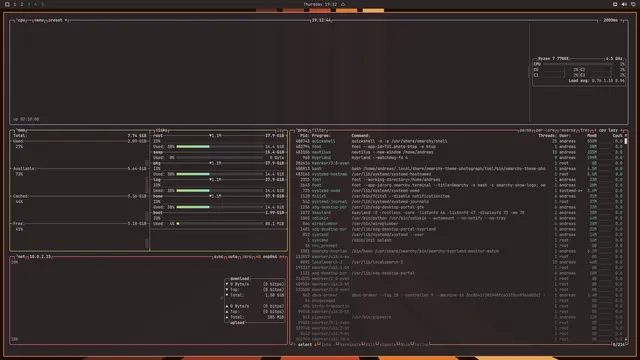Click the Threads: column header
Image resolution: width=640 pixels, height=360 pixels.
(547, 136)
